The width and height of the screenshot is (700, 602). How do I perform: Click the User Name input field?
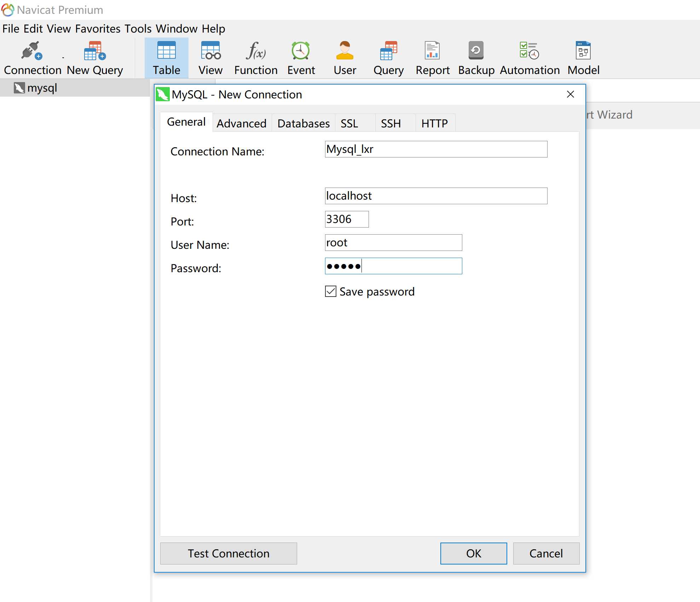click(x=393, y=242)
